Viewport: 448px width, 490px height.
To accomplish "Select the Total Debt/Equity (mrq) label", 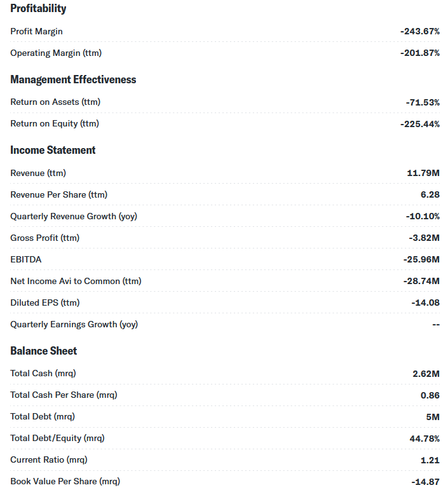I will point(57,438).
